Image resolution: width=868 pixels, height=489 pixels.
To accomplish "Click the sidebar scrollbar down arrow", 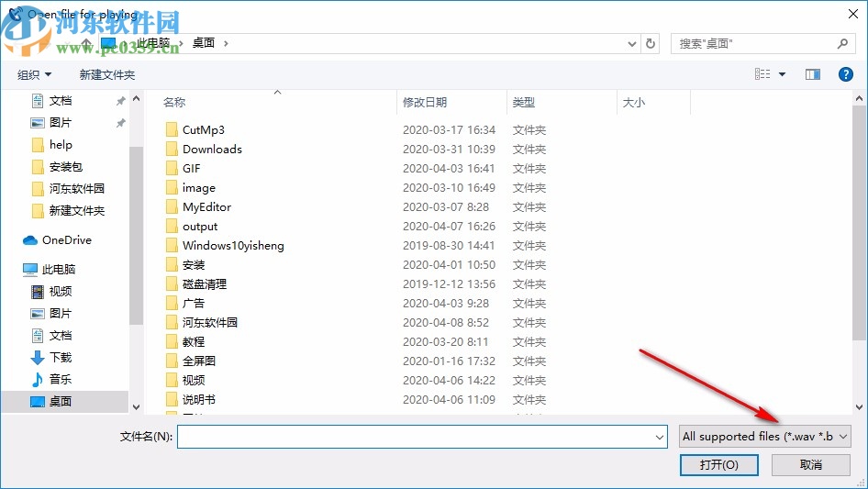I will coord(136,407).
